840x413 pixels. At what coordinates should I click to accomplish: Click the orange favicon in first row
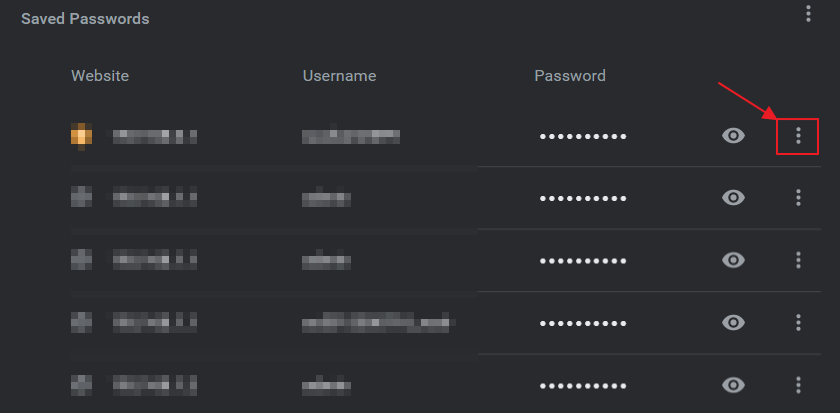tap(81, 137)
